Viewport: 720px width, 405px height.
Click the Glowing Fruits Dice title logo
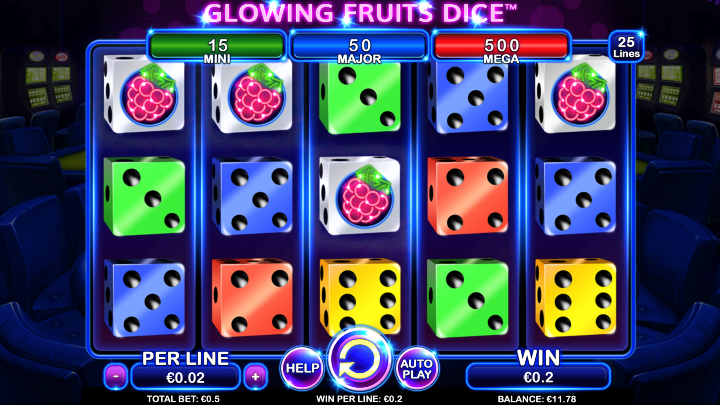click(x=360, y=13)
